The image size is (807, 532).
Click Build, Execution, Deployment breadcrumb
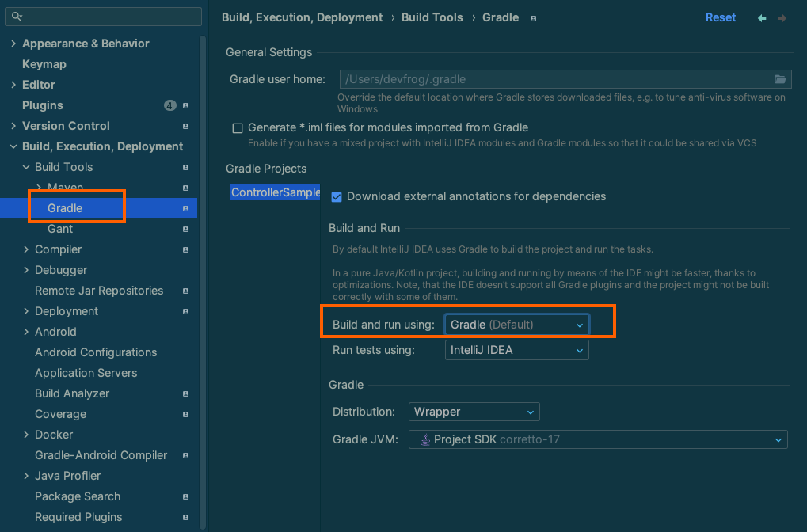(302, 17)
